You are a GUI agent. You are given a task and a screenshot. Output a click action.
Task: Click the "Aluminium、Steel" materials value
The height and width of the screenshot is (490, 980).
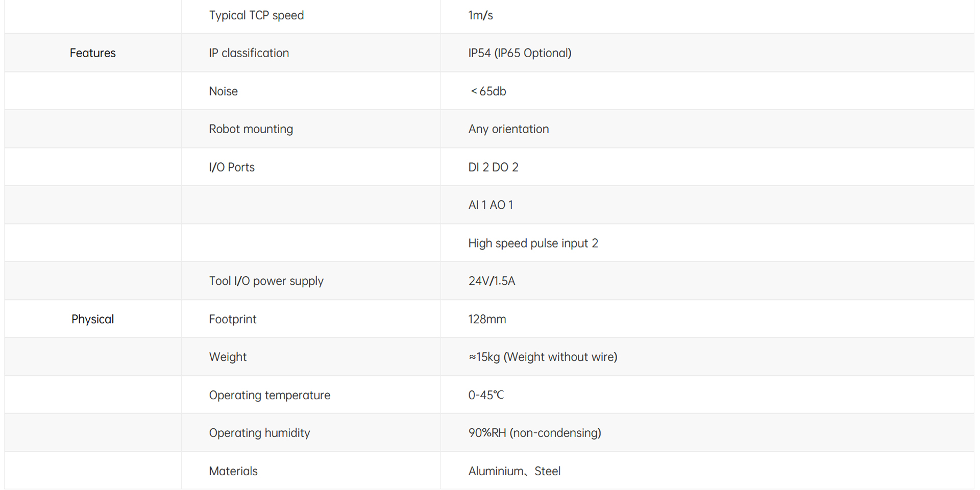point(514,471)
